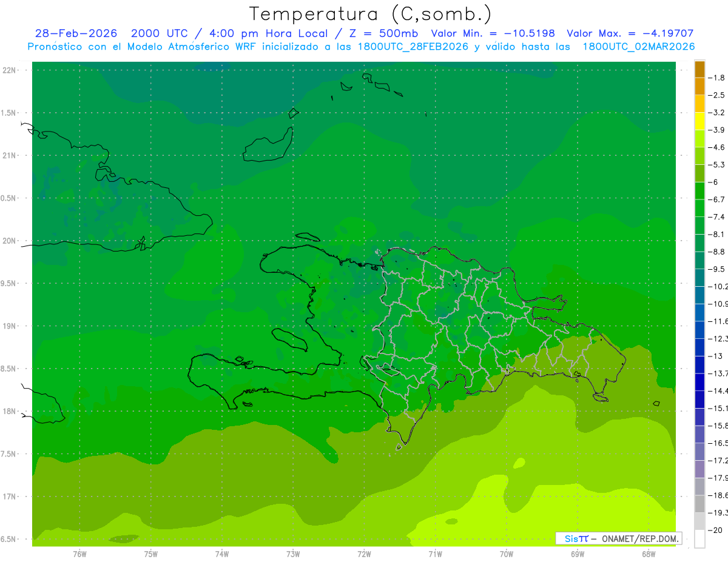The image size is (728, 562).
Task: Click the "2000 UTC" time text
Action: point(160,33)
